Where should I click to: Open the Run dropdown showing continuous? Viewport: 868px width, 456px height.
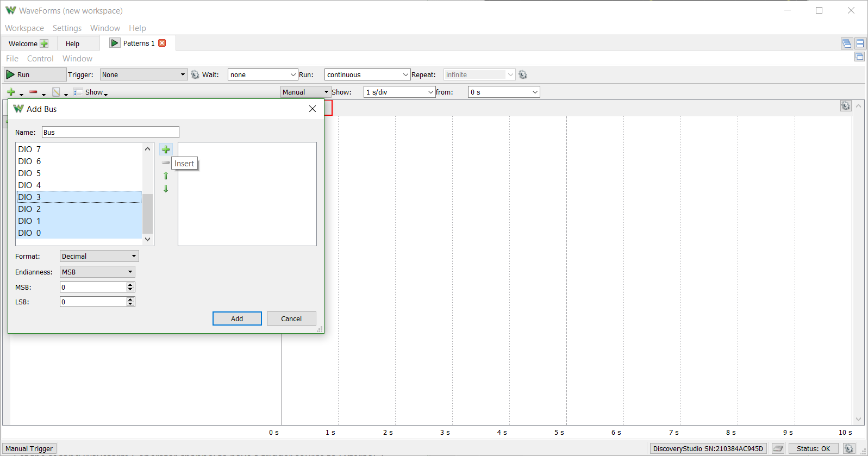click(367, 74)
